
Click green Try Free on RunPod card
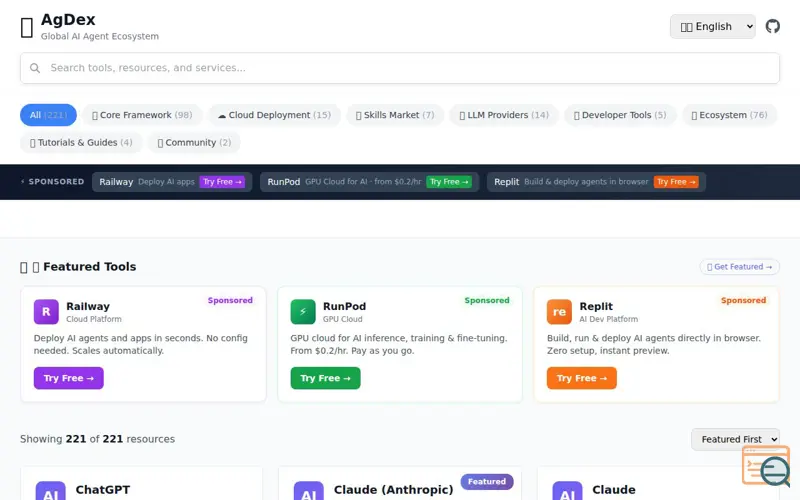coord(326,378)
